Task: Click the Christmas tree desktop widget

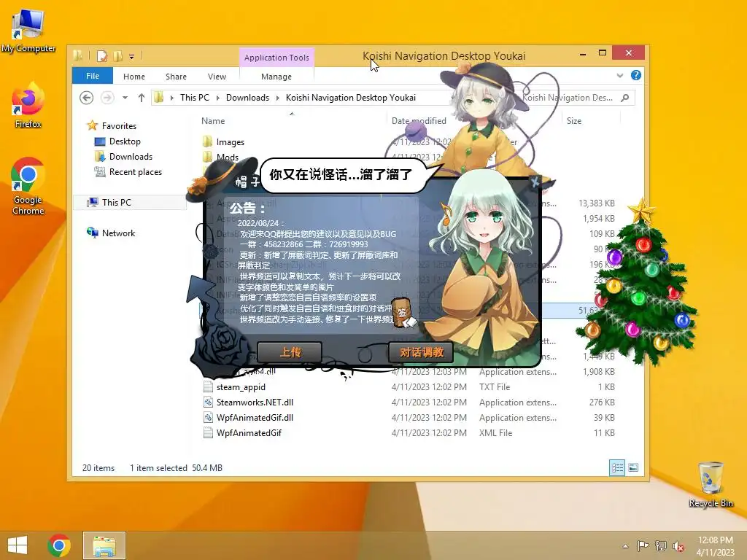Action: (637, 282)
